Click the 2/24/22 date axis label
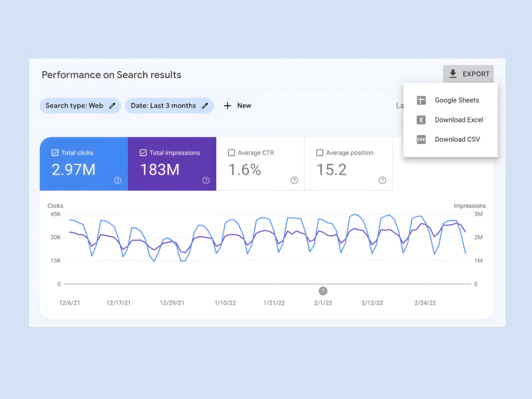532x399 pixels. coord(425,303)
